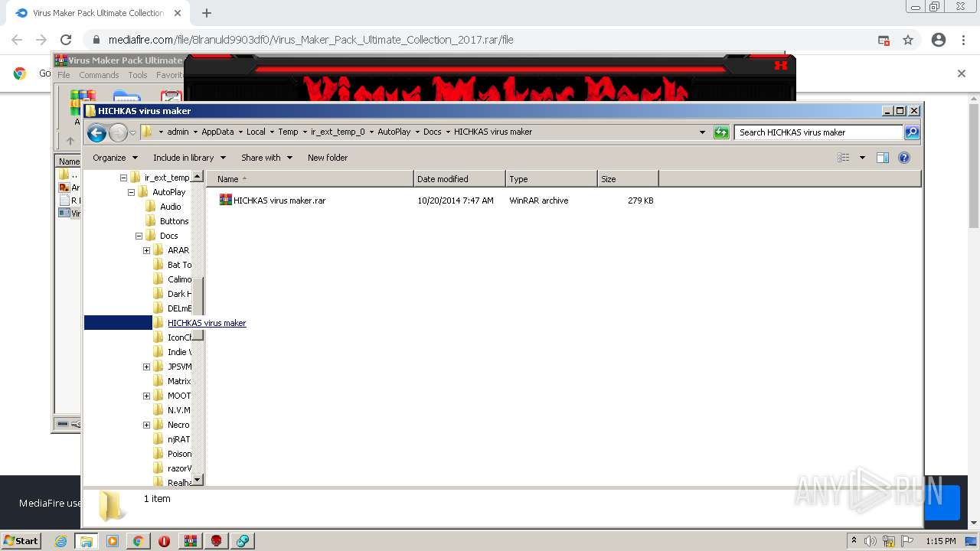Sort files by Date modified column
The width and height of the screenshot is (980, 551).
(459, 179)
